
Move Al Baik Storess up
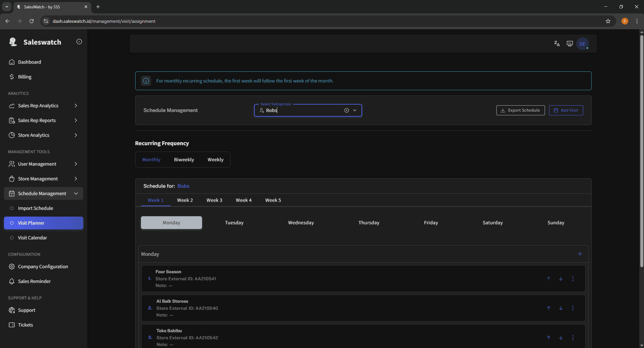pos(548,308)
